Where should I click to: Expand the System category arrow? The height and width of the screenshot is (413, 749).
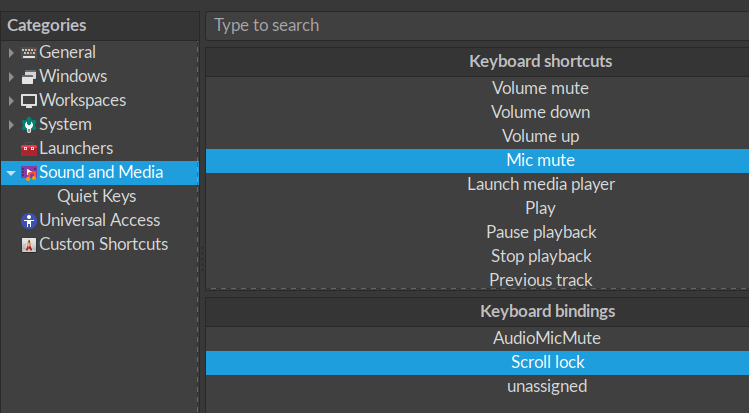pos(11,125)
